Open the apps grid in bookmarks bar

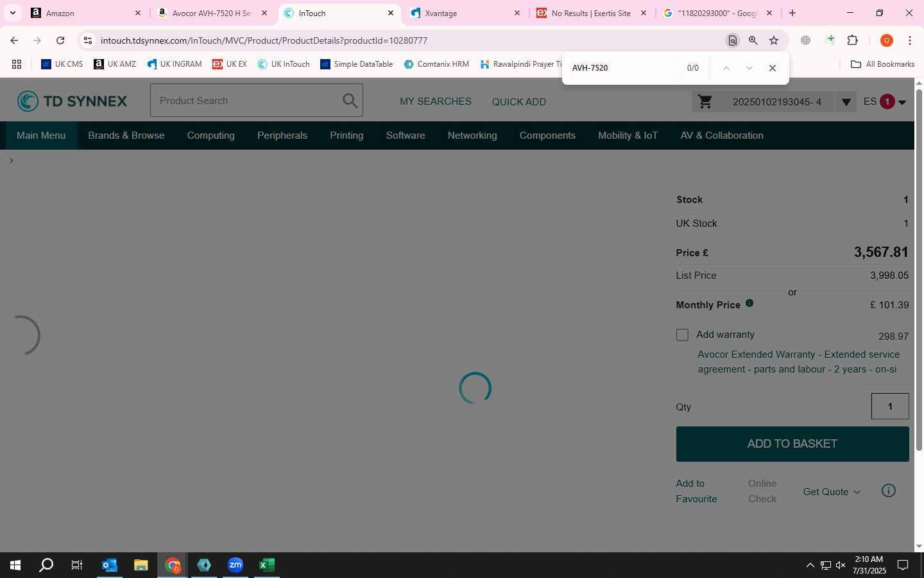coord(17,64)
